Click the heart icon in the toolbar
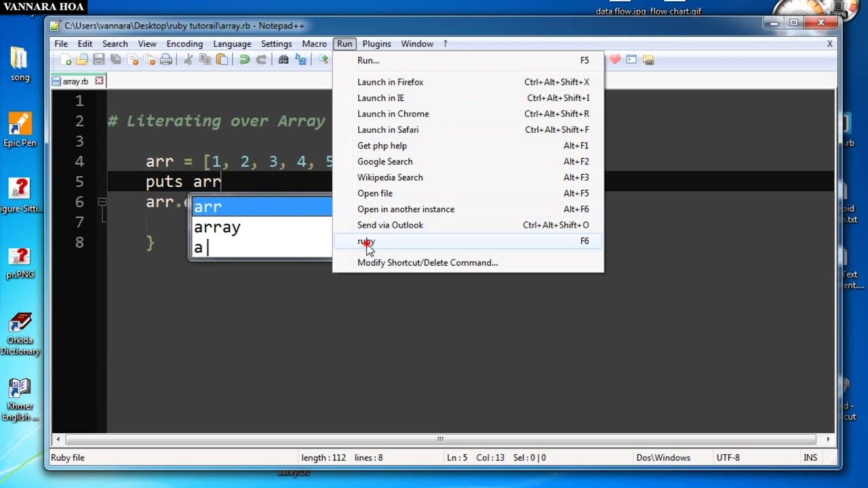This screenshot has width=868, height=488. [615, 60]
